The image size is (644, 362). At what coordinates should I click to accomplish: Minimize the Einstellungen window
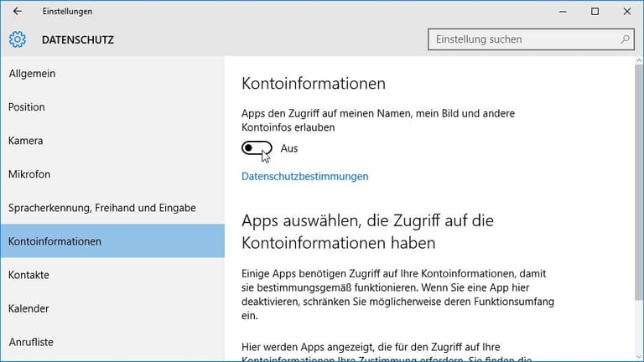pos(563,12)
